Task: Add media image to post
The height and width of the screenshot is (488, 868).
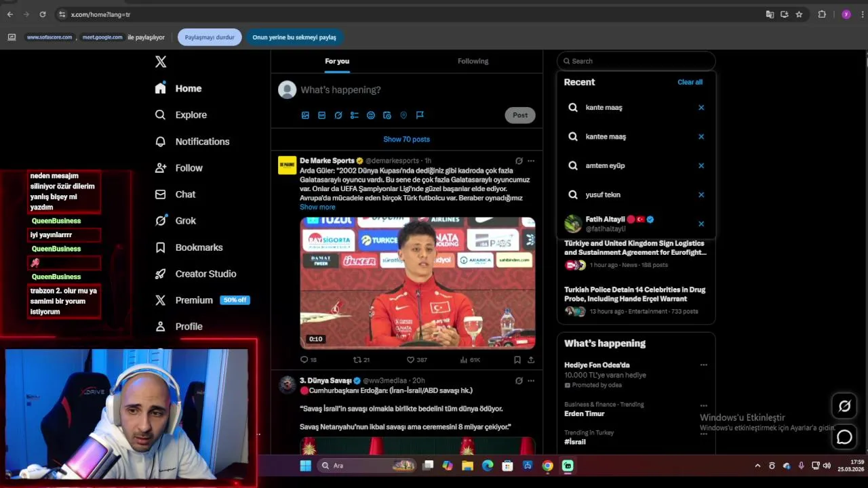Action: click(305, 115)
